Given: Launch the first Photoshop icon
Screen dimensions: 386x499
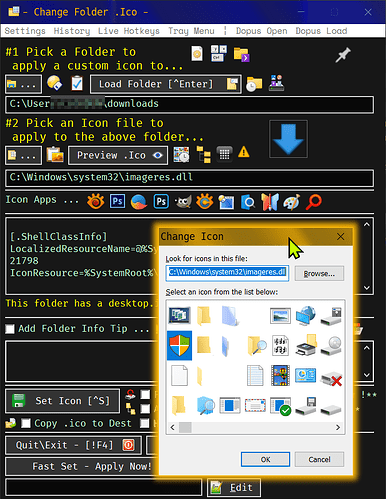Looking at the screenshot, I should [x=117, y=201].
